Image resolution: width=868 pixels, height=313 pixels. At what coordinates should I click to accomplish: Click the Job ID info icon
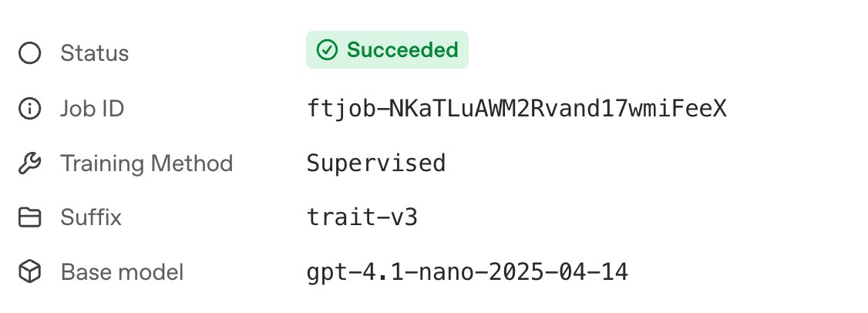29,109
